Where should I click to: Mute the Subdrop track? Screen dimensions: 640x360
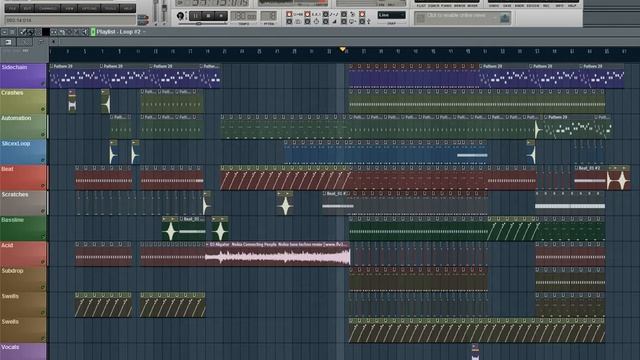tap(42, 287)
